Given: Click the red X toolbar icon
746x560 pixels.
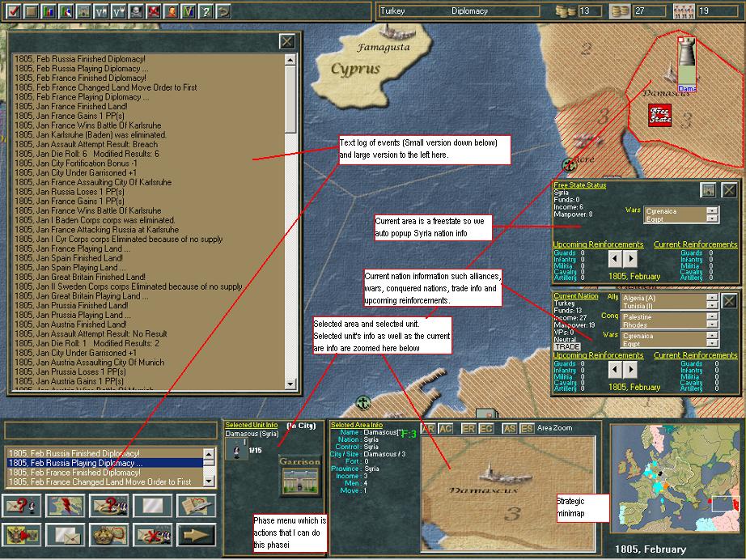Looking at the screenshot, I should point(153,11).
